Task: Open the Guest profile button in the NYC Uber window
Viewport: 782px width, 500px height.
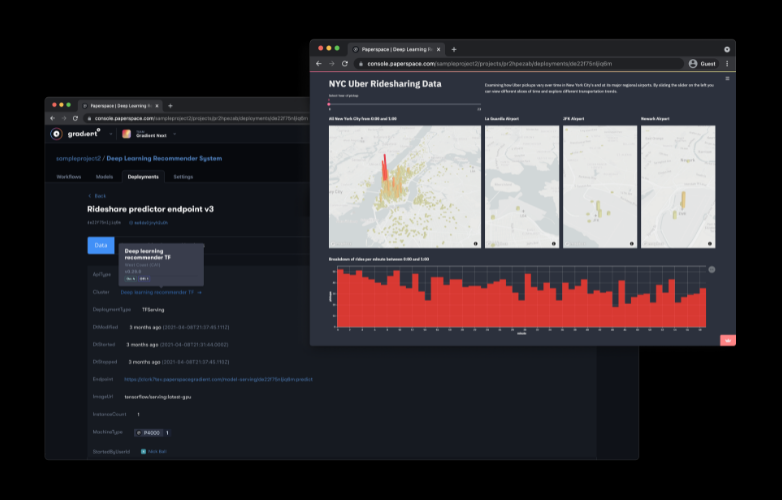Action: (x=702, y=64)
